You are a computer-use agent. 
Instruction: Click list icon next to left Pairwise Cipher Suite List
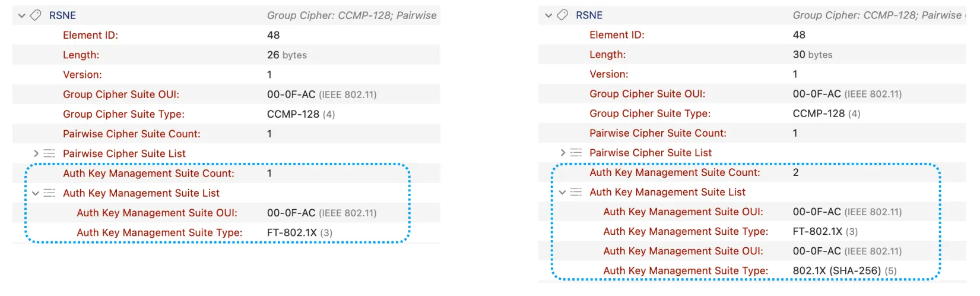(49, 153)
